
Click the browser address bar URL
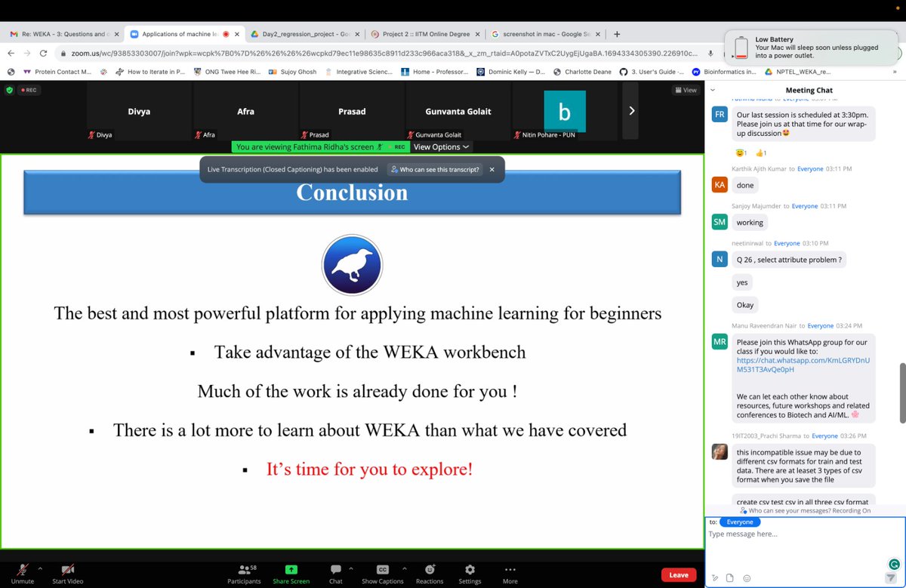click(x=377, y=53)
